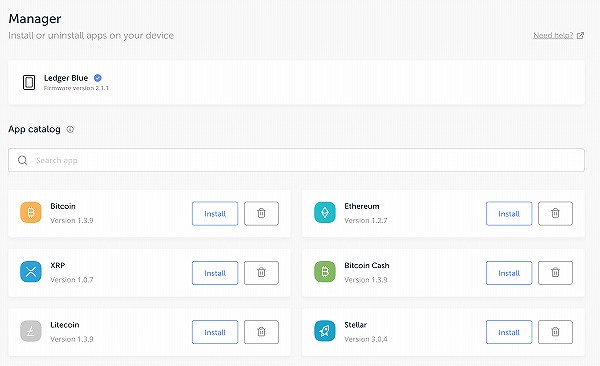This screenshot has height=366, width=600.
Task: Click the Ethereum Version 1.2.7 label
Action: [x=365, y=221]
